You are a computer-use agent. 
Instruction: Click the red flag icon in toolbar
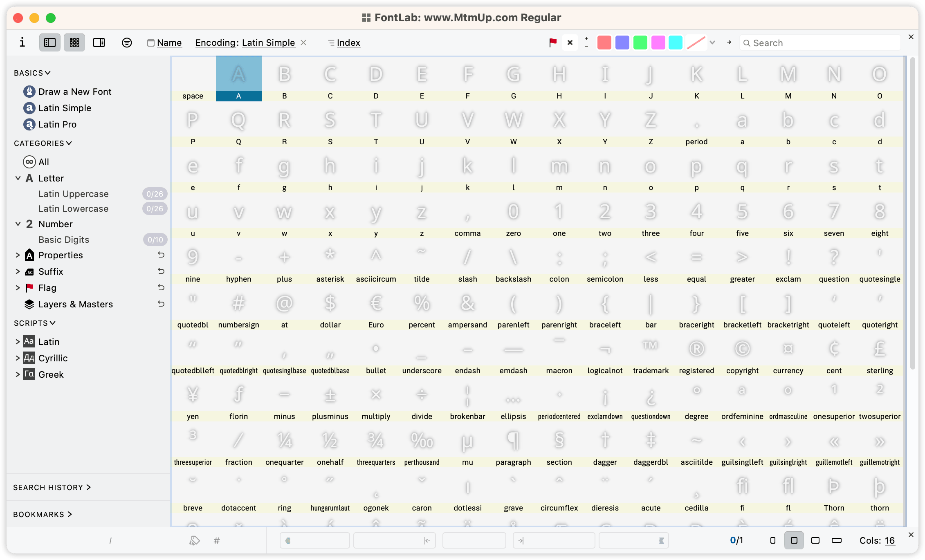(553, 43)
